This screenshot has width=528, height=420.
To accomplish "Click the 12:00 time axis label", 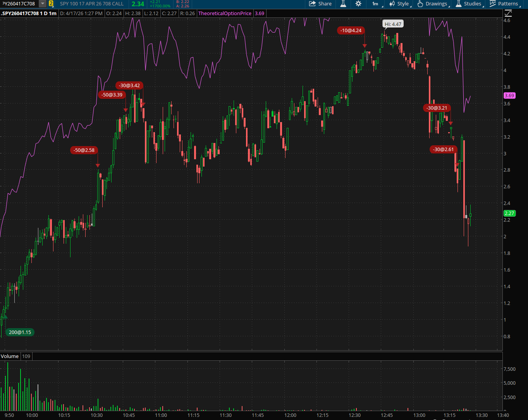I will [290, 415].
